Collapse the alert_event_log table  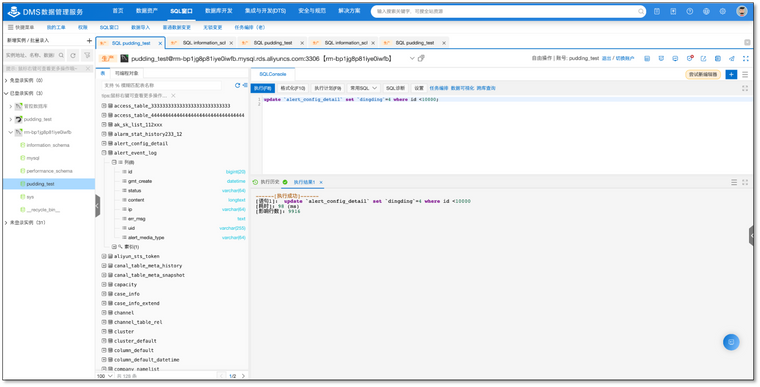pyautogui.click(x=104, y=153)
